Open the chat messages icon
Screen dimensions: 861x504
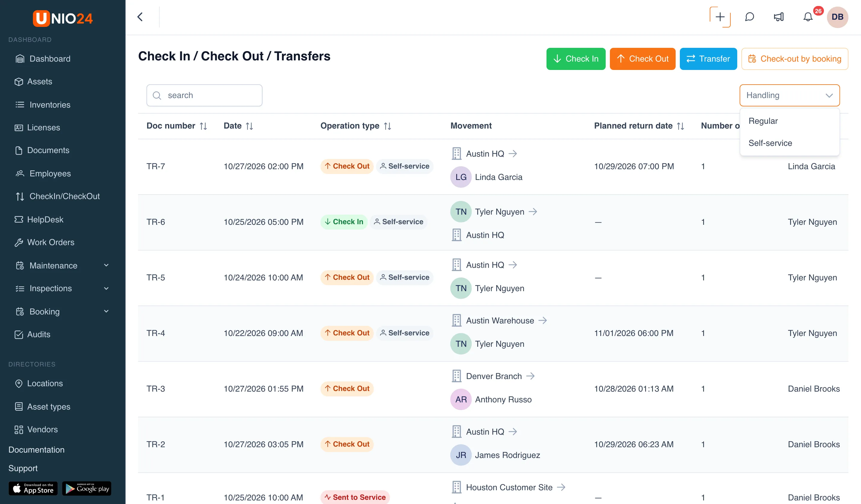point(749,17)
